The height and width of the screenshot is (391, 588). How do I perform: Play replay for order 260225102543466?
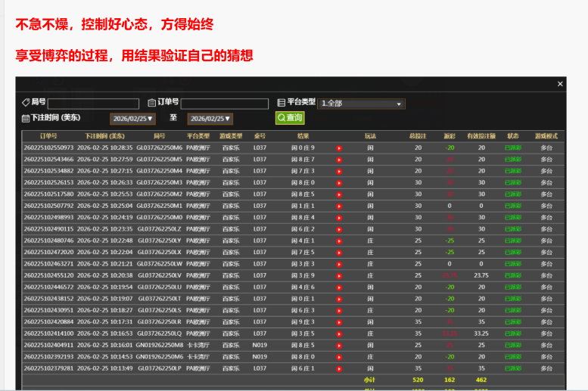click(339, 160)
